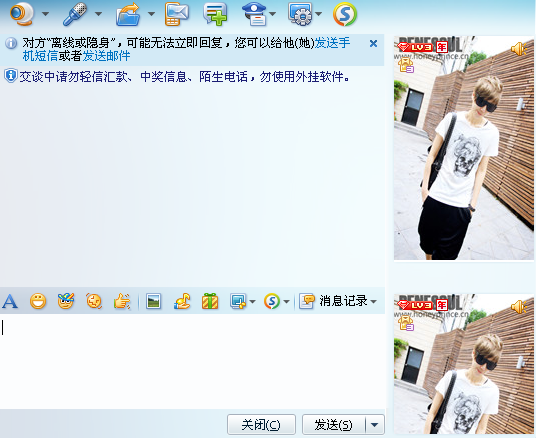Click the music note share icon

click(182, 301)
